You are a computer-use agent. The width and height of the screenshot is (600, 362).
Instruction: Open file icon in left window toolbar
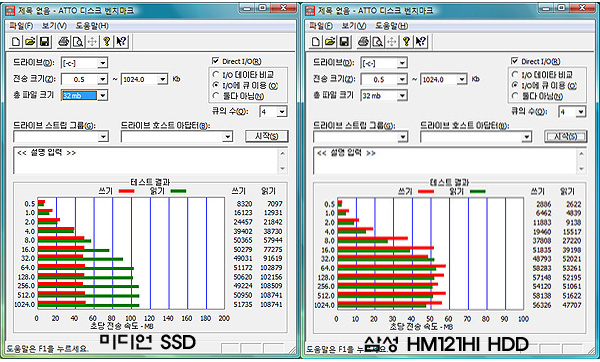30,41
